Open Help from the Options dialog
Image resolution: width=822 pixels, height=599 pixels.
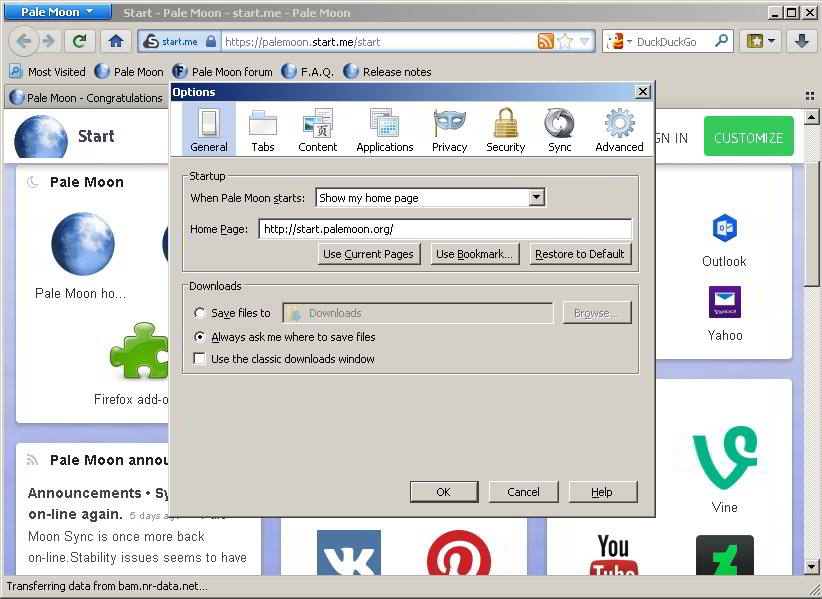point(602,492)
